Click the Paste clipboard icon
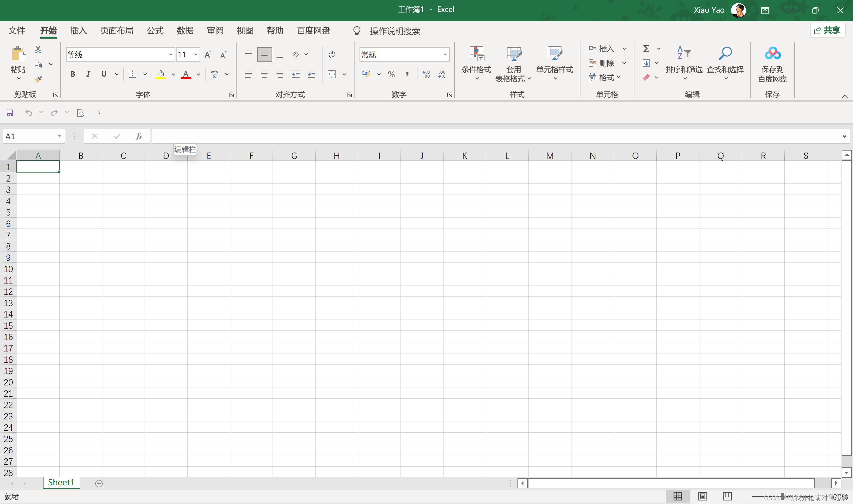853x504 pixels. pyautogui.click(x=18, y=54)
